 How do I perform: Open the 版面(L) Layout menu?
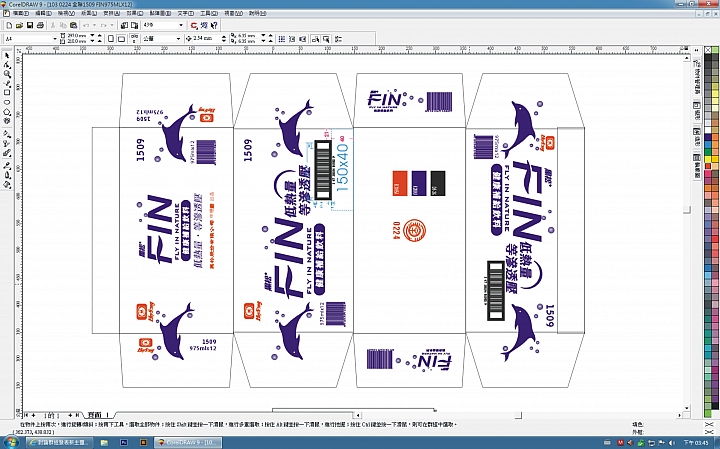coord(89,13)
